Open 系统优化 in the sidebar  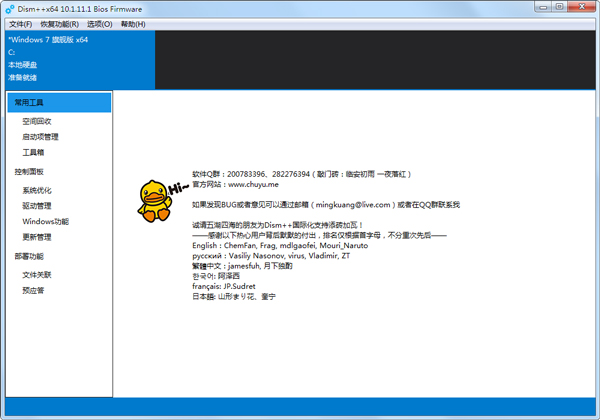[37, 190]
